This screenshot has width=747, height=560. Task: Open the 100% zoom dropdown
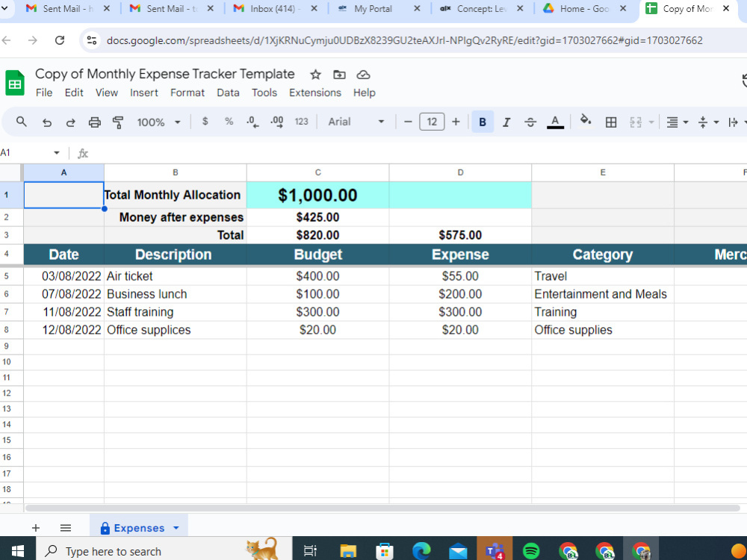pyautogui.click(x=158, y=122)
